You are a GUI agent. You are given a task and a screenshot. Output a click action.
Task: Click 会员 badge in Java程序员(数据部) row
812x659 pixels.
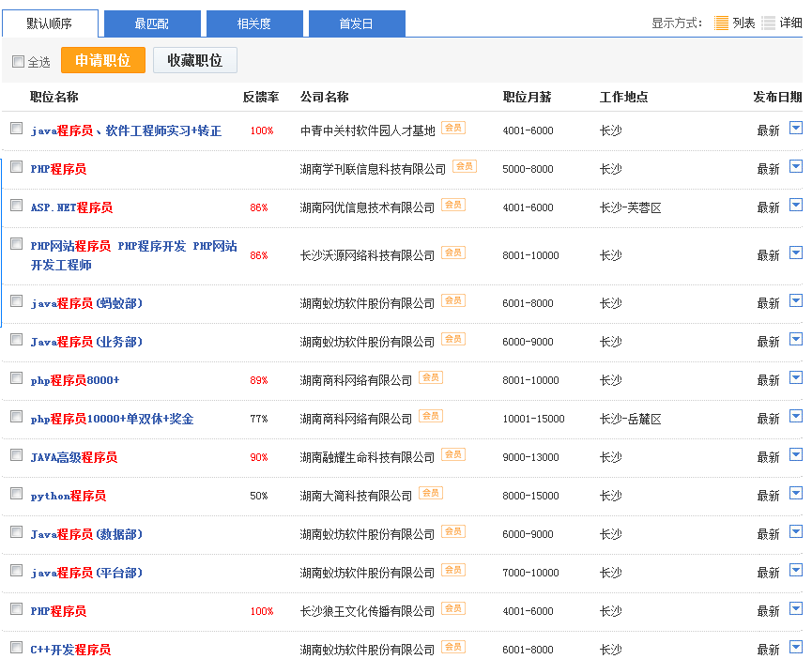tap(453, 531)
